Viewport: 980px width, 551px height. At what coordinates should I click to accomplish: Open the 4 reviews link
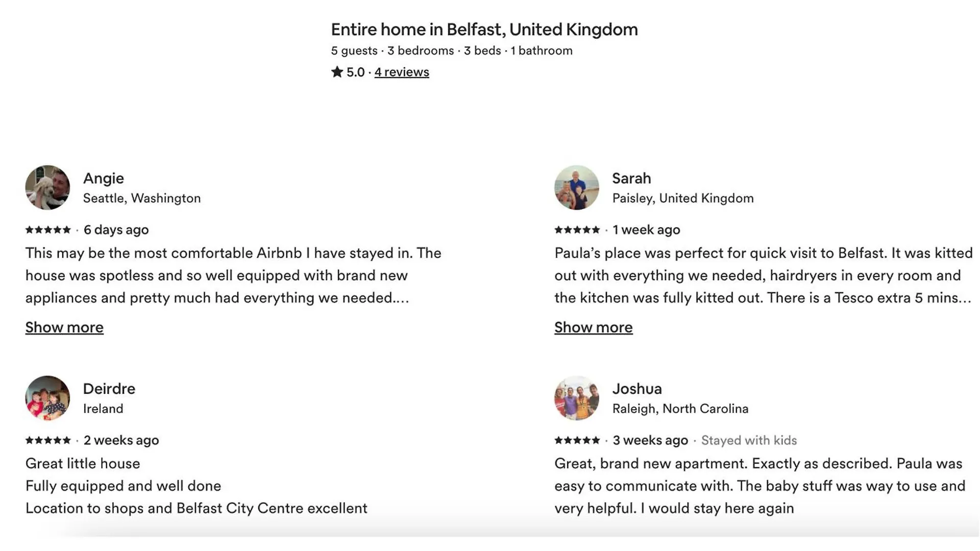coord(402,72)
